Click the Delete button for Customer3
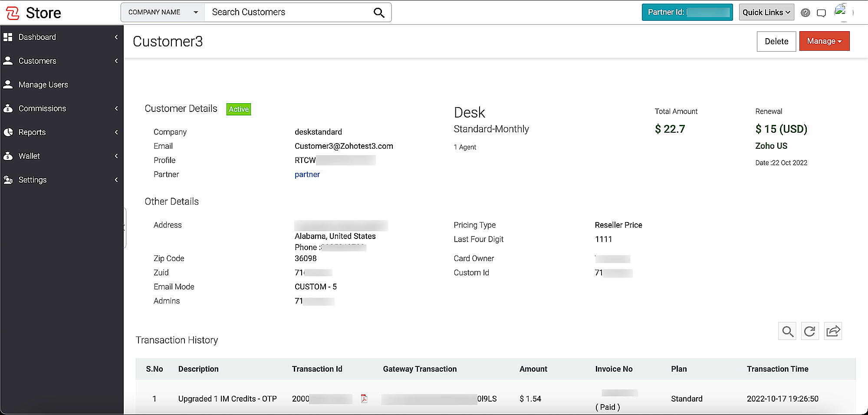Screen dimensions: 868x415 point(776,41)
